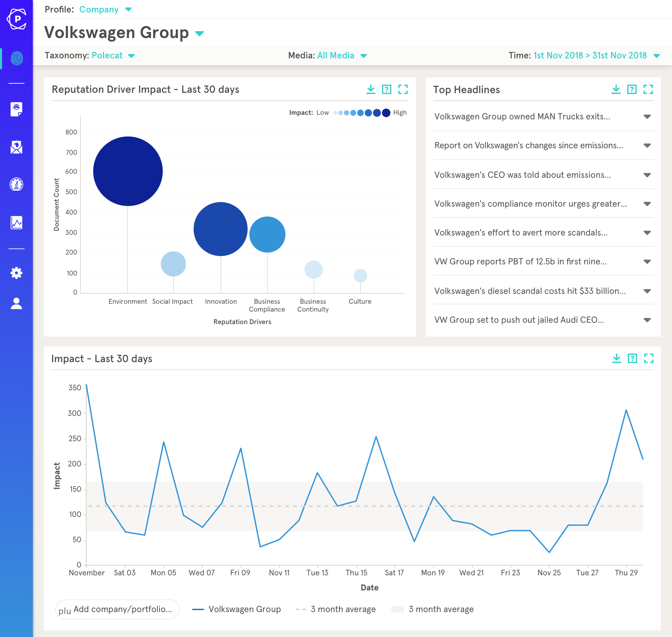Expand Impact Last 30 days panel to fullscreen
The width and height of the screenshot is (672, 637).
tap(649, 358)
